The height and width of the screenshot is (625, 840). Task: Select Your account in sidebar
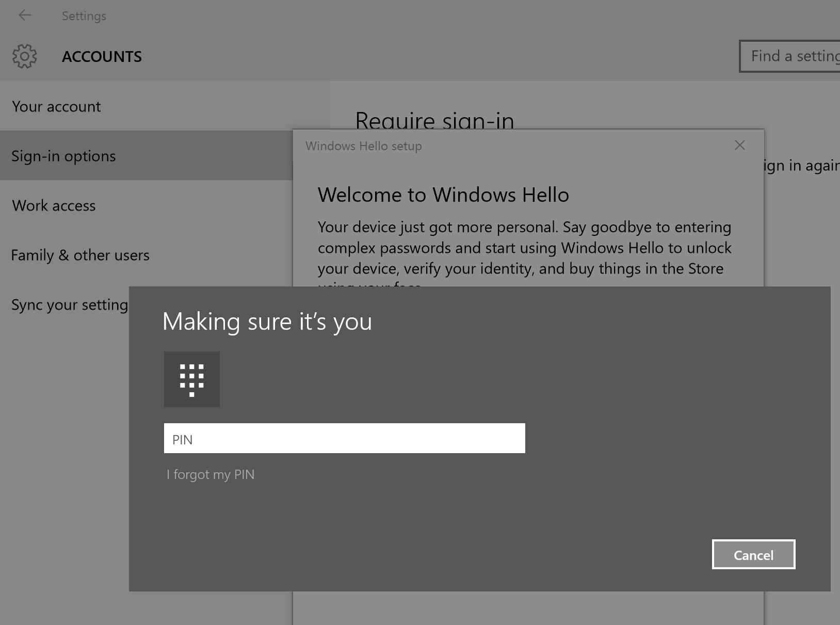[x=165, y=106]
